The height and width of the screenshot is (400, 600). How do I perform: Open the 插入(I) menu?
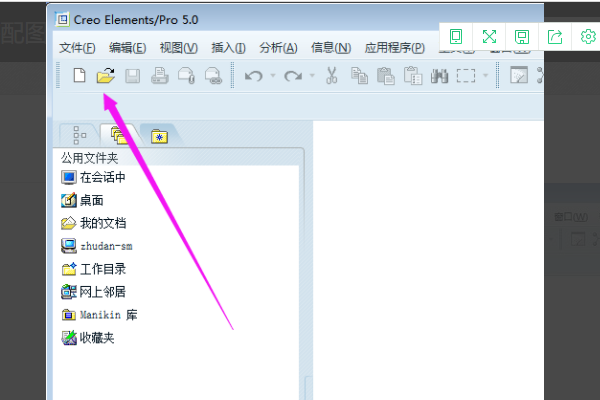point(228,48)
